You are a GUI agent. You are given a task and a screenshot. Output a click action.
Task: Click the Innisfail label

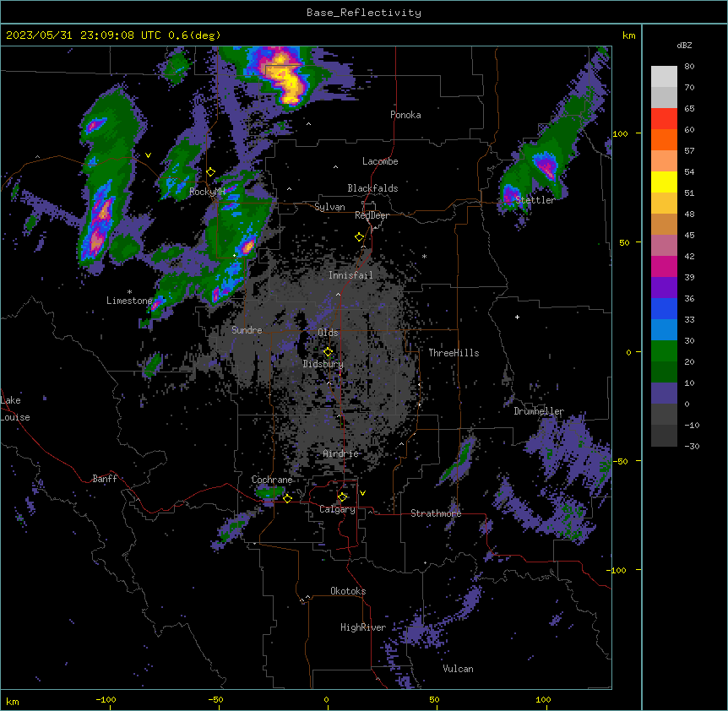click(x=350, y=275)
